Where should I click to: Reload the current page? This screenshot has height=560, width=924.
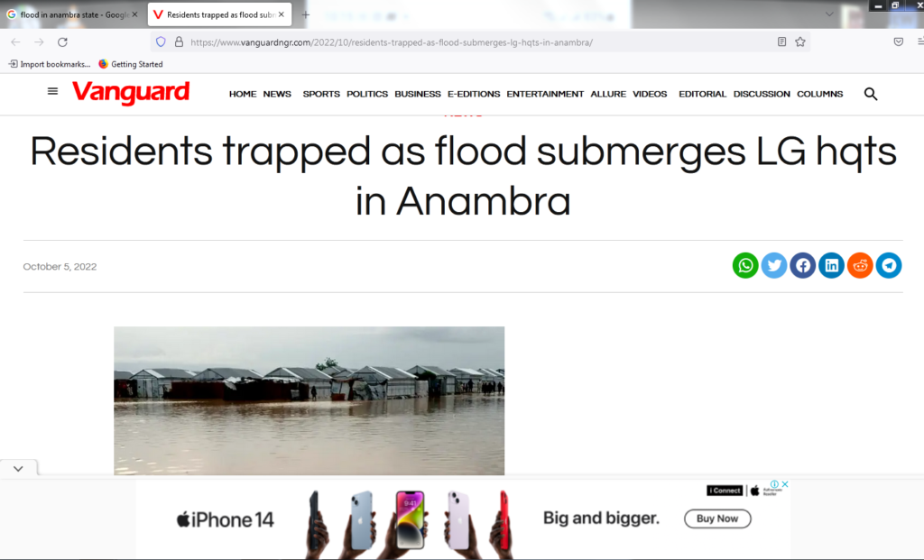[62, 41]
